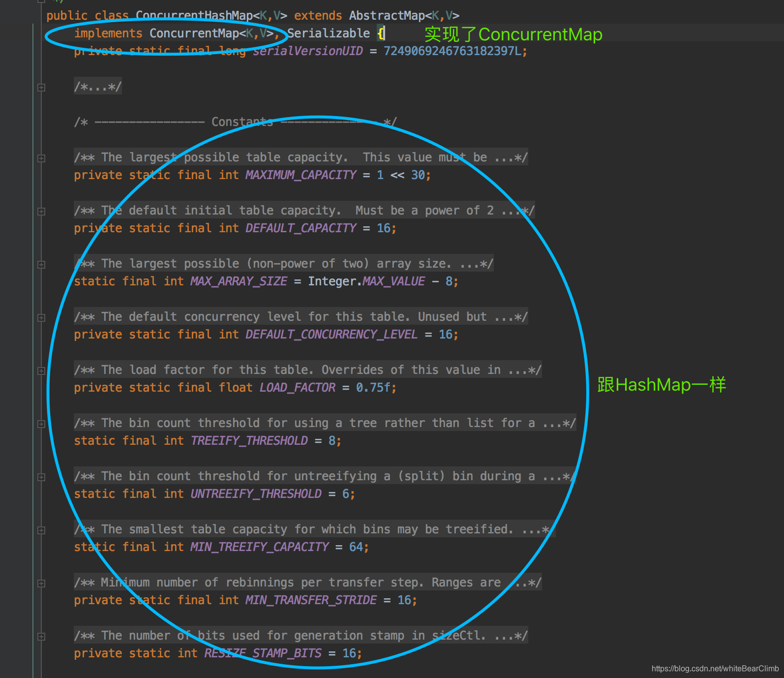Click the value 64 of MIN_TREEIFY_CAPACITY

[x=356, y=547]
